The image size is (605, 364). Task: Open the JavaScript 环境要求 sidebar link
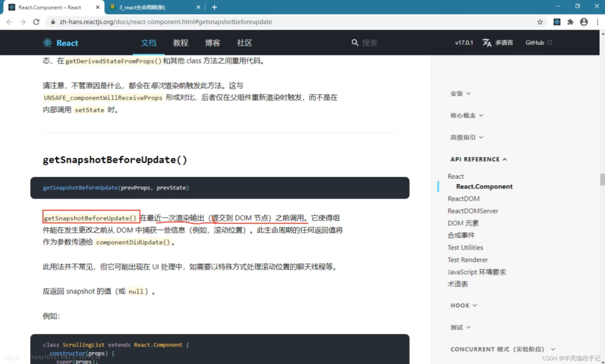point(477,272)
